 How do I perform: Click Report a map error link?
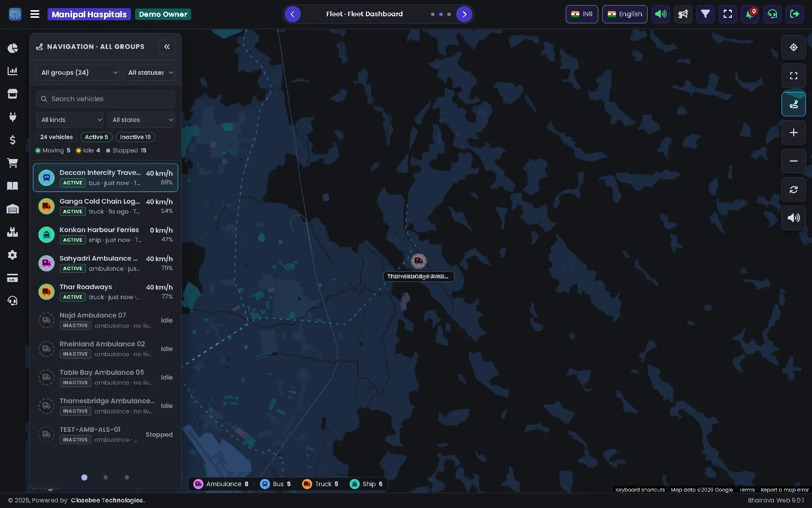pyautogui.click(x=785, y=490)
